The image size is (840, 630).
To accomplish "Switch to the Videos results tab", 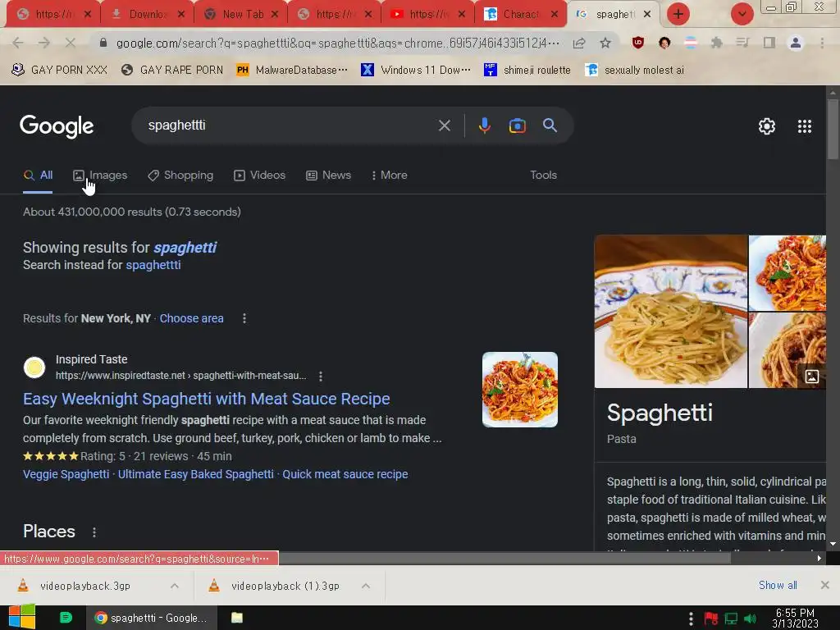I will 260,176.
